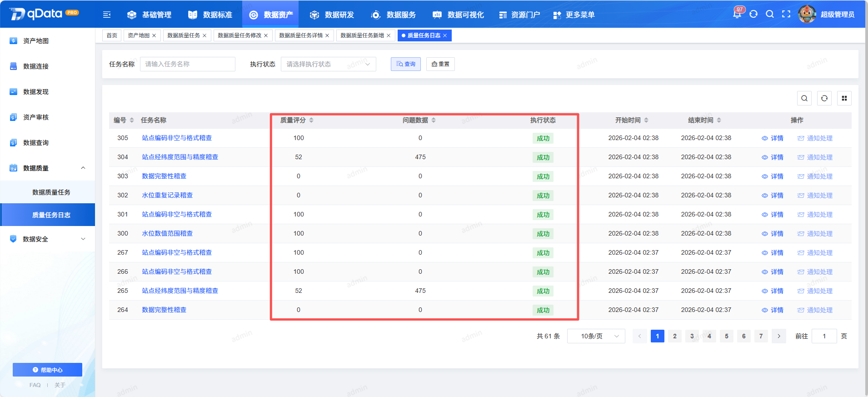Open the 更多菜单 top menu
The height and width of the screenshot is (397, 868).
(574, 15)
